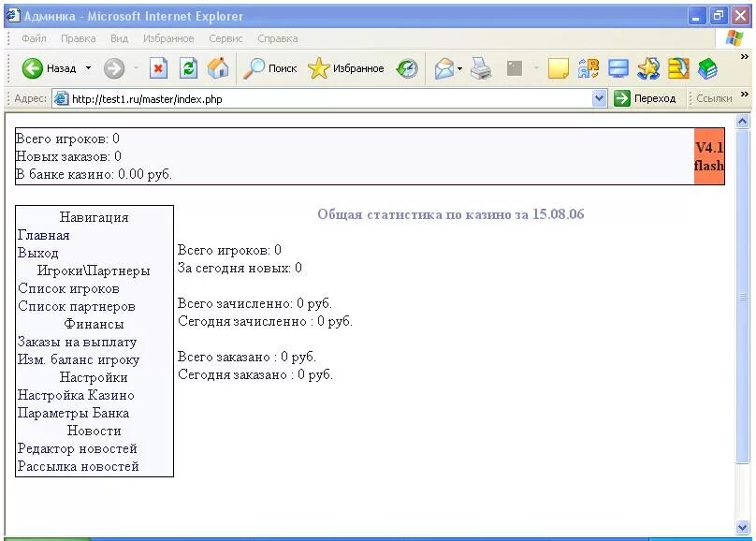756x541 pixels.
Task: Open the Список игроков link
Action: point(68,289)
